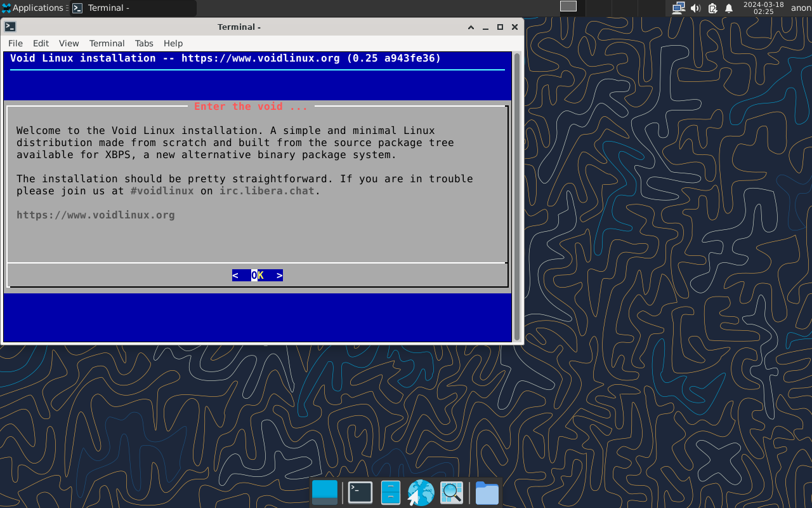812x508 pixels.
Task: Close the Terminal window
Action: click(514, 27)
